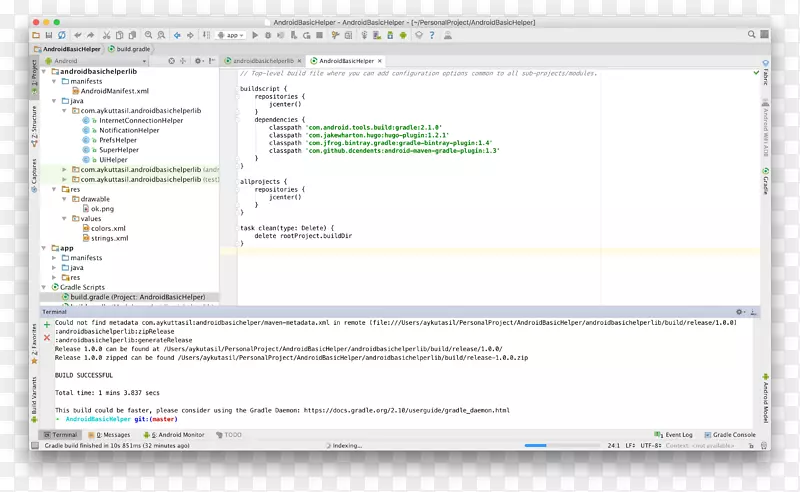Click the Find magnifier icon in toolbar
800x492 pixels.
point(148,35)
